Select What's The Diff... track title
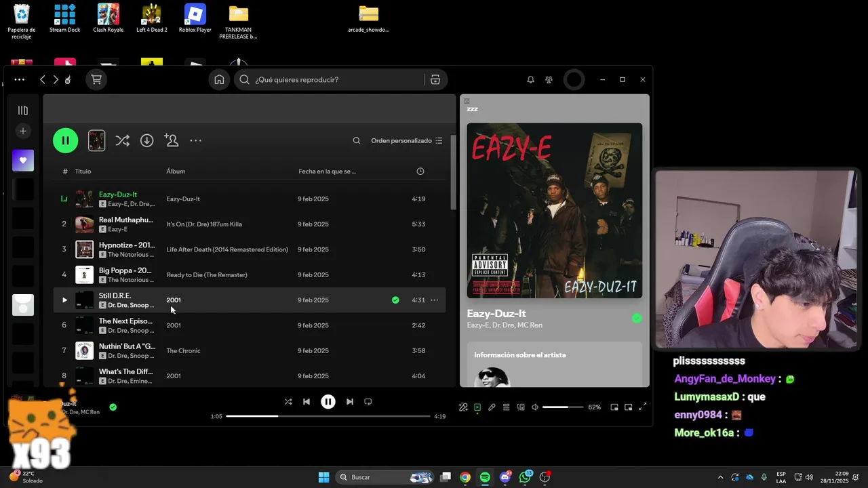This screenshot has height=488, width=868. click(126, 371)
